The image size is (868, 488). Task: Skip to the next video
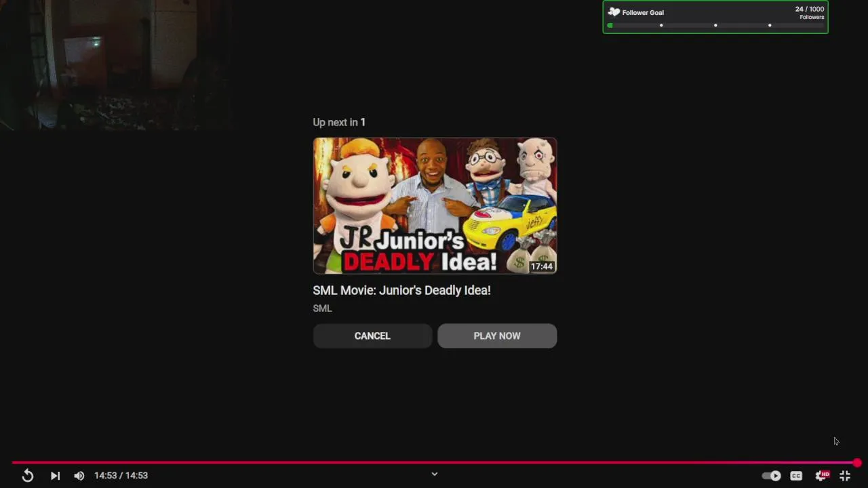pyautogui.click(x=55, y=476)
